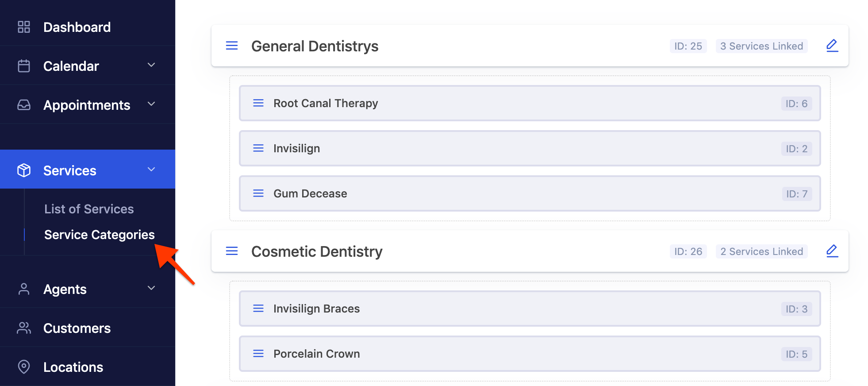Expand the Calendar menu chevron
Image resolution: width=868 pixels, height=386 pixels.
(151, 65)
